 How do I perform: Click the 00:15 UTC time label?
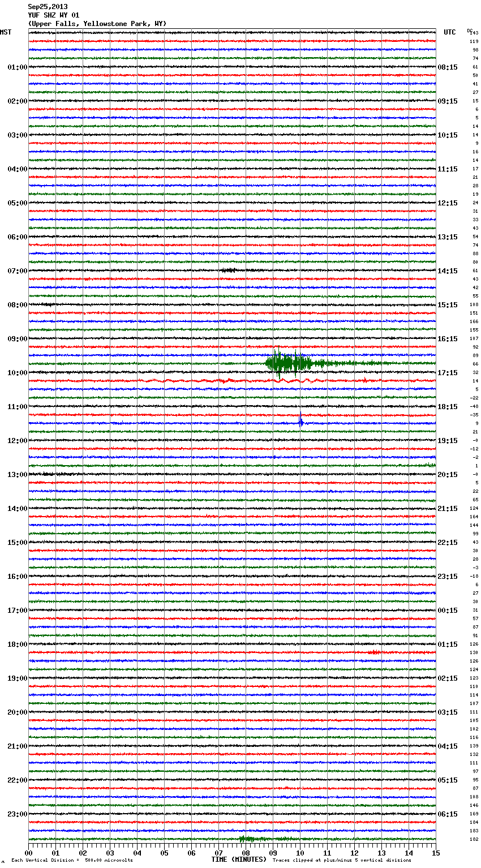[448, 611]
